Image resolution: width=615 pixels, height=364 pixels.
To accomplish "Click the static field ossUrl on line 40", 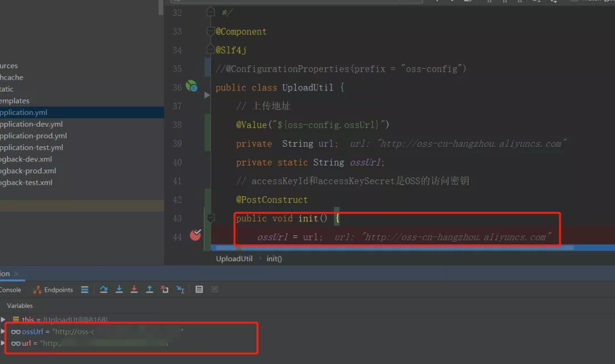I will click(x=365, y=162).
